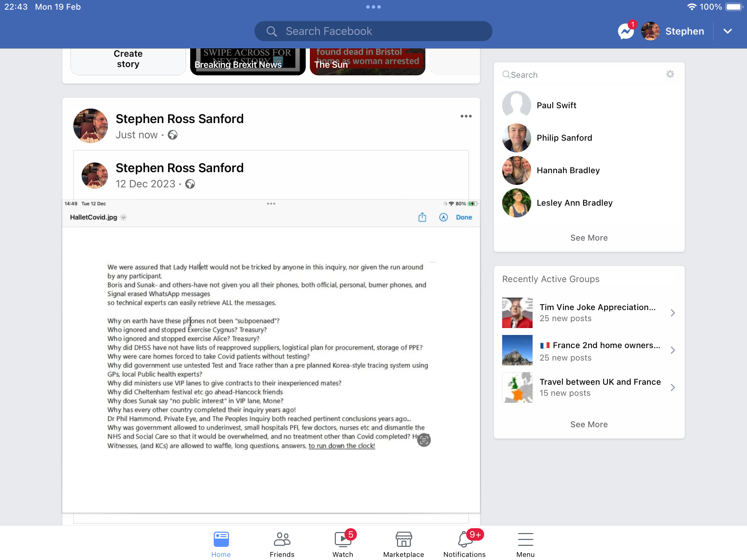Click Tim Vine group thumbnail image
Image resolution: width=747 pixels, height=560 pixels.
[x=517, y=313]
